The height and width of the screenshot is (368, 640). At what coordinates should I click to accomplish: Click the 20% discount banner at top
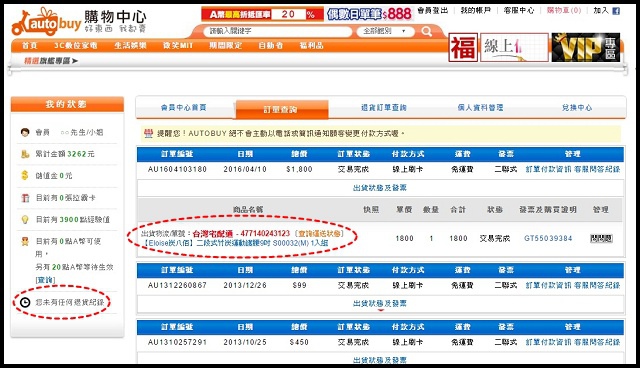(x=262, y=14)
